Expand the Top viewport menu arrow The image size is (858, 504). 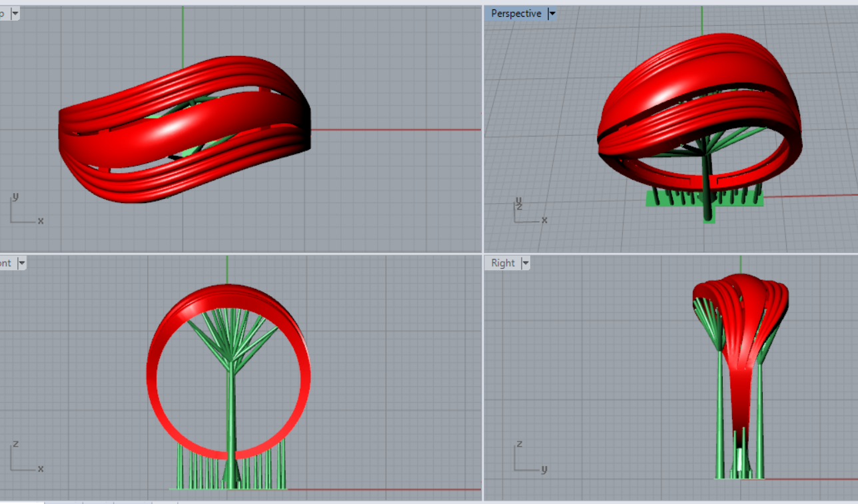15,13
